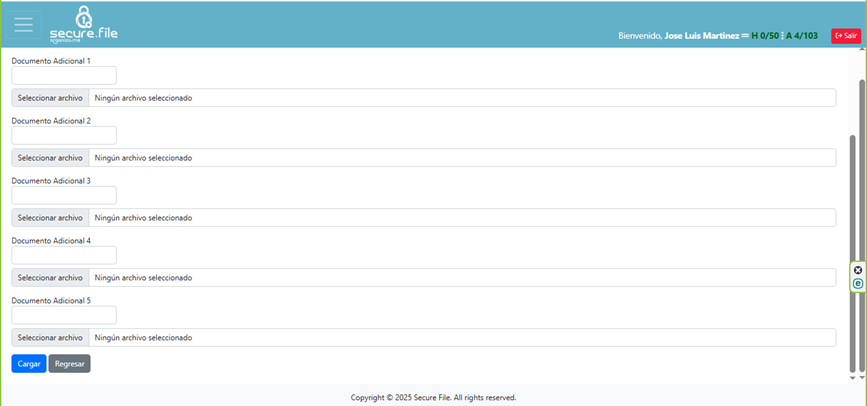Click the Documento Adicional 4 text input
Viewport: 867px width, 406px height.
coord(64,255)
